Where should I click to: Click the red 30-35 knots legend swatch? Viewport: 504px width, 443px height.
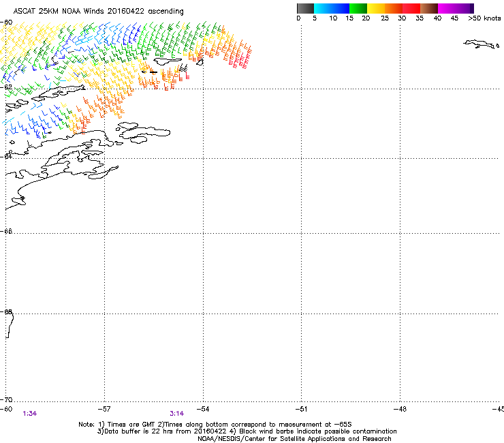point(411,8)
